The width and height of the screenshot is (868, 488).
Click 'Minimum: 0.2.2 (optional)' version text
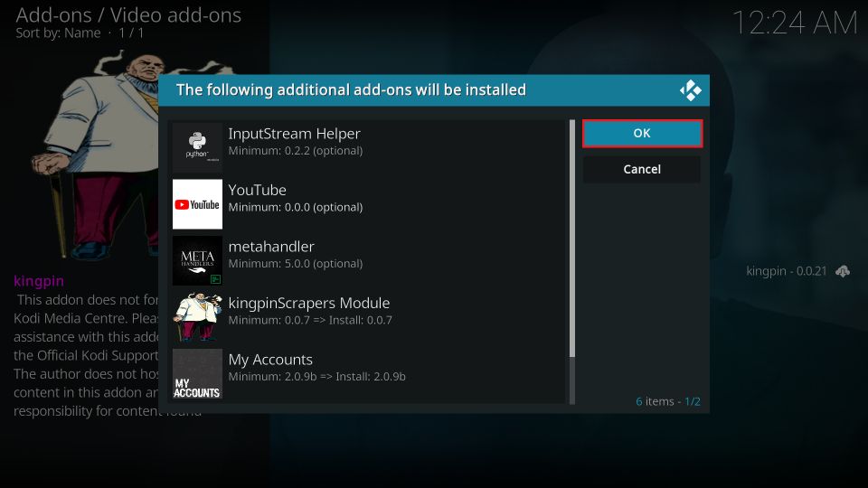click(x=296, y=151)
